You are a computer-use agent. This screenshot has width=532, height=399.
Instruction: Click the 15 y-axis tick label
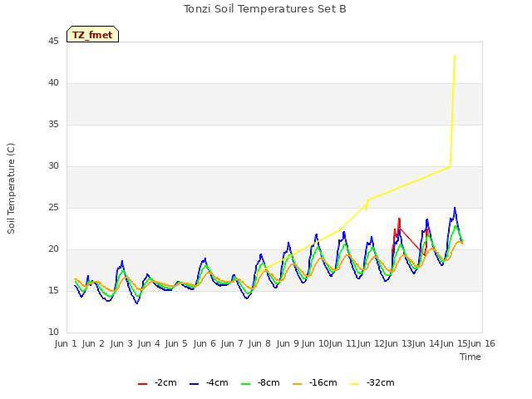(53, 291)
